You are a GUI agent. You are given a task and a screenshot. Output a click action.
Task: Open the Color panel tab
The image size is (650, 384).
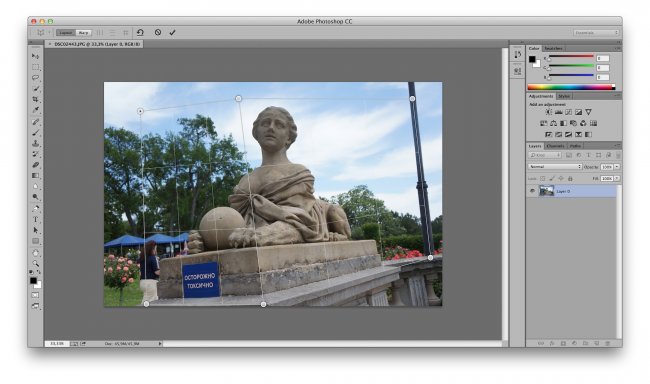pos(534,49)
